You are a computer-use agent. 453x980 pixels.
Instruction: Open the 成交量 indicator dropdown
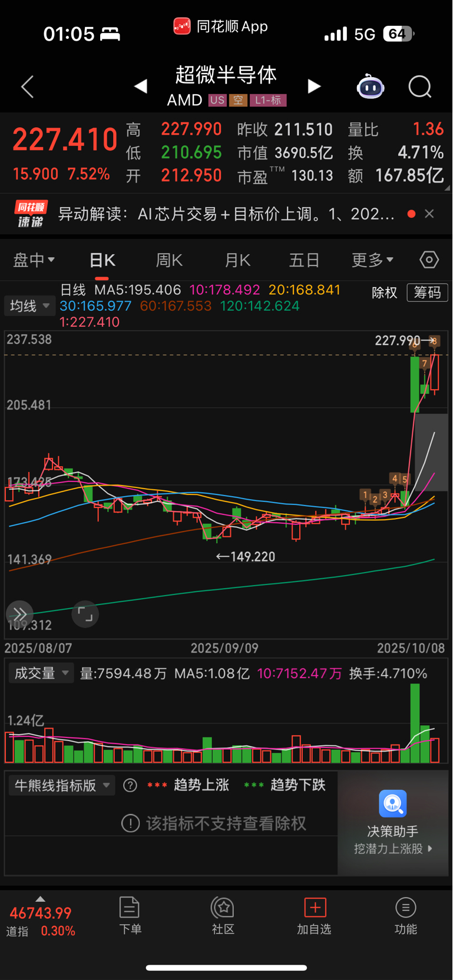[41, 673]
